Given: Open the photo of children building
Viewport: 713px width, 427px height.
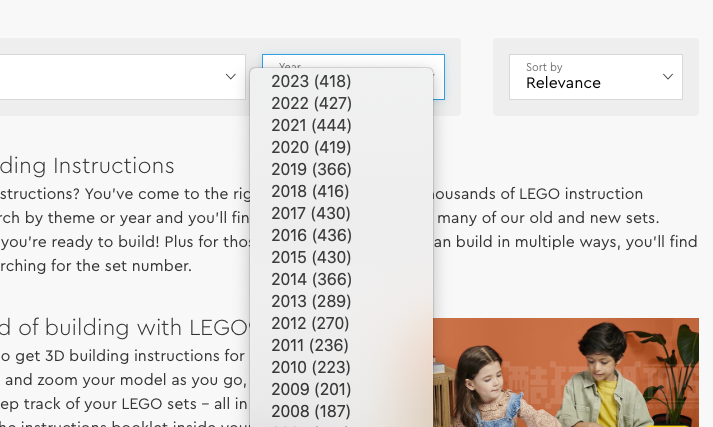Looking at the screenshot, I should [566, 372].
